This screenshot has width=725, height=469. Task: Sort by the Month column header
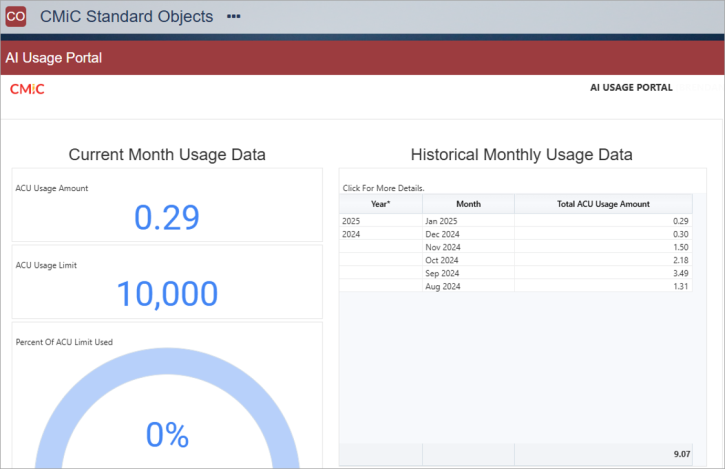coord(468,204)
